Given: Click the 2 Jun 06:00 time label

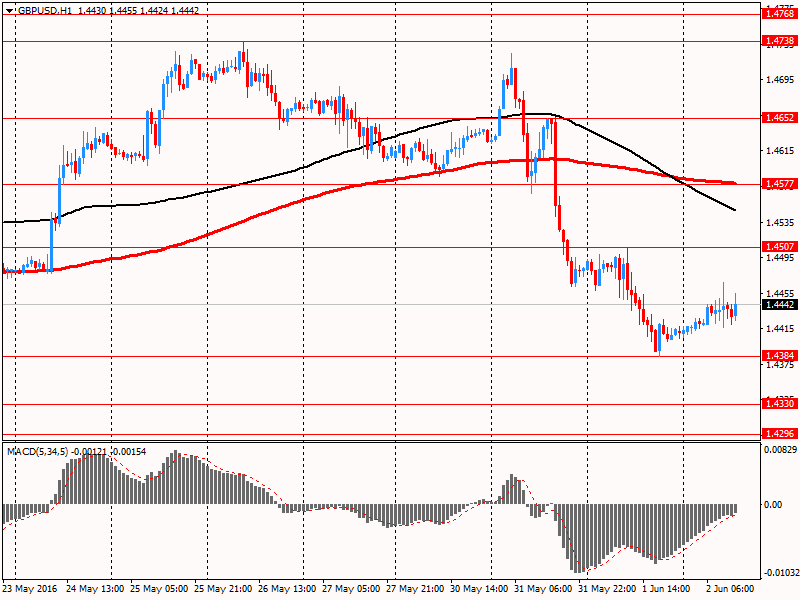Looking at the screenshot, I should pos(734,589).
